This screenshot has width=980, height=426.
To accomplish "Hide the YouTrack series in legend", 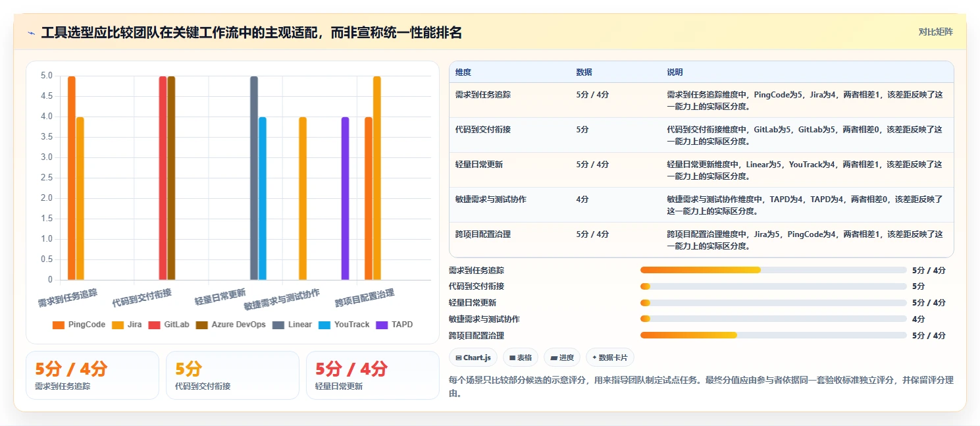I will 344,325.
